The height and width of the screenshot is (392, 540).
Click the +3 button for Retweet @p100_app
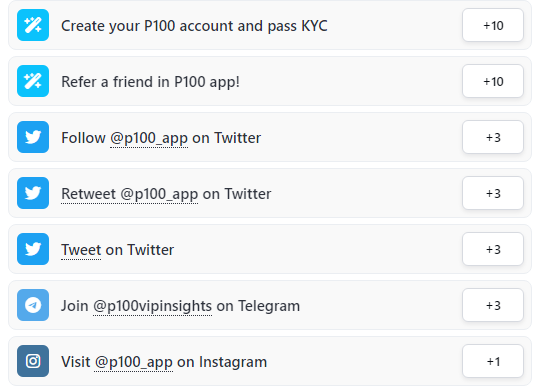(x=493, y=193)
